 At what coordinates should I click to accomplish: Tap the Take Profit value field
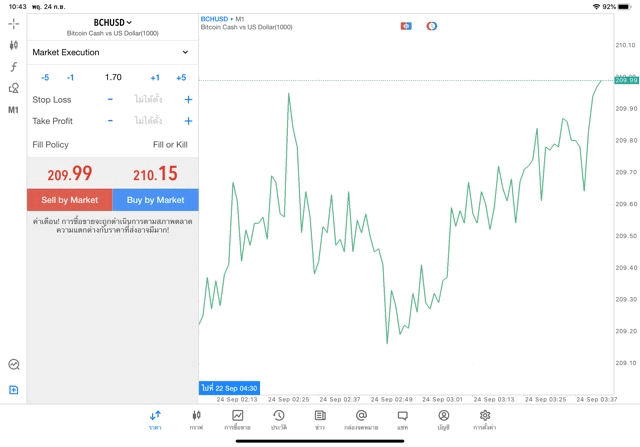[149, 121]
